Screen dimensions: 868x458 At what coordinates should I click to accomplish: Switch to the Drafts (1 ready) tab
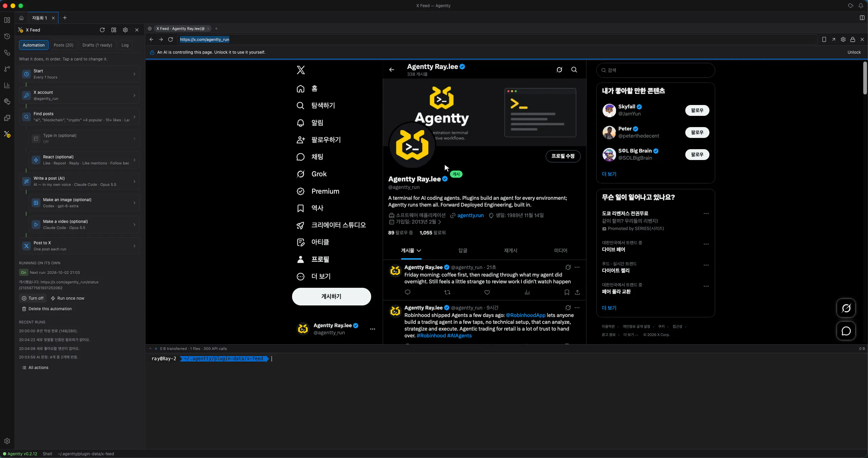click(x=97, y=45)
